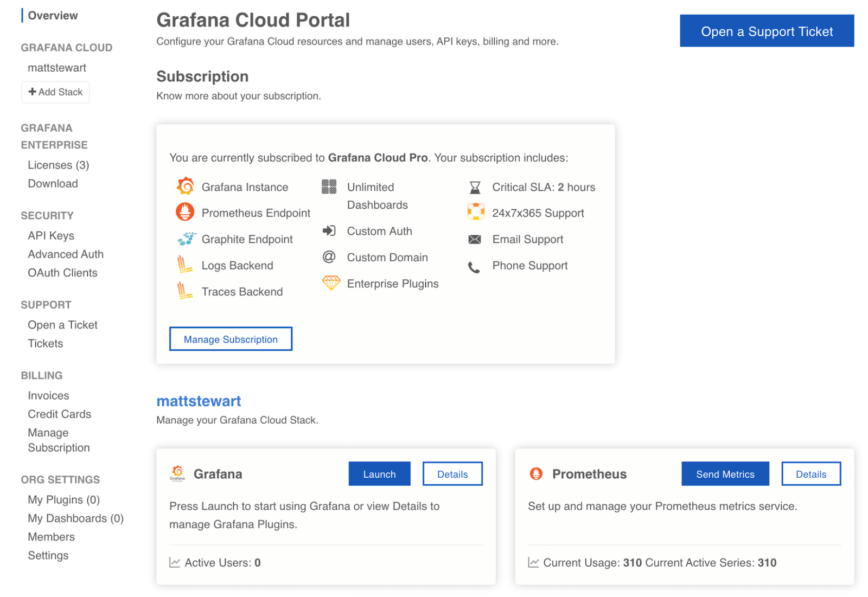Launch the Grafana instance

point(379,473)
